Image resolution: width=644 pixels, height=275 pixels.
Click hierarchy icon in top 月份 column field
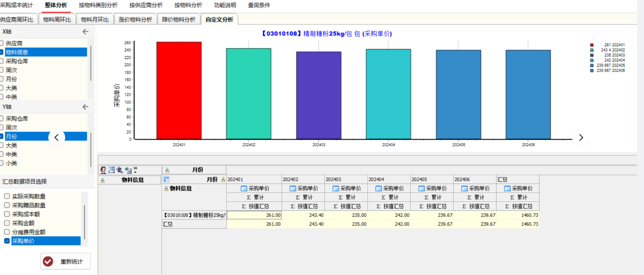(167, 170)
